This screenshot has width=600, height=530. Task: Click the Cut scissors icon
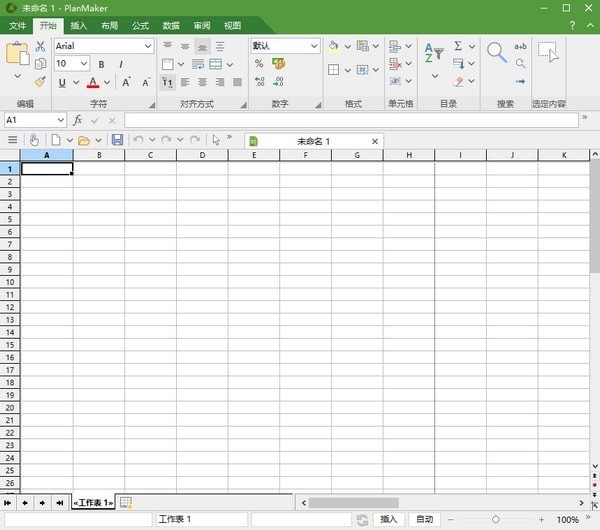tap(40, 46)
